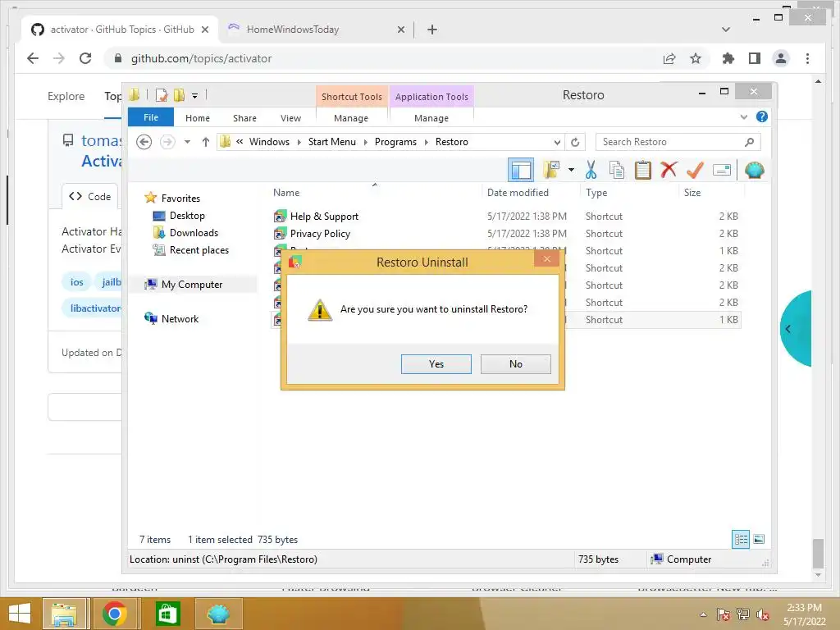Open the folder options dropdown arrow
This screenshot has height=630, width=840.
(571, 170)
